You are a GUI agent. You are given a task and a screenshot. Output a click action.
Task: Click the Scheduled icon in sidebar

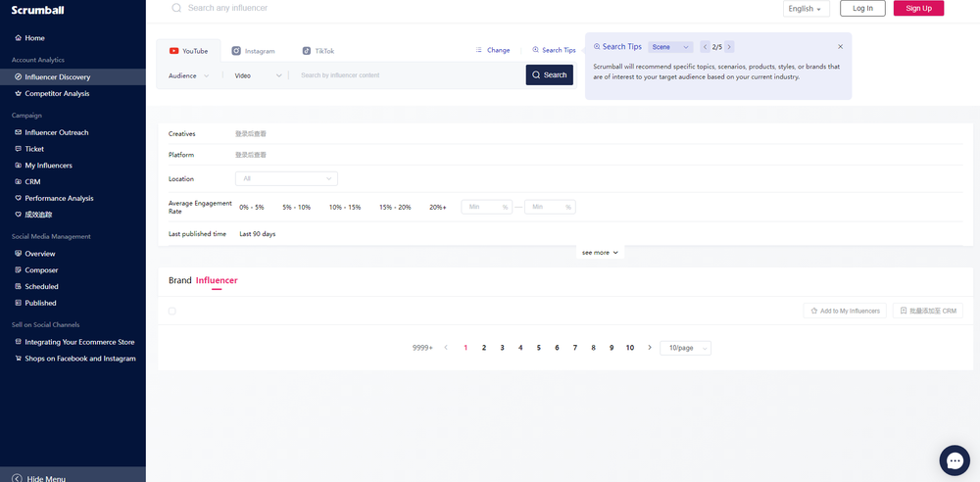pyautogui.click(x=18, y=286)
